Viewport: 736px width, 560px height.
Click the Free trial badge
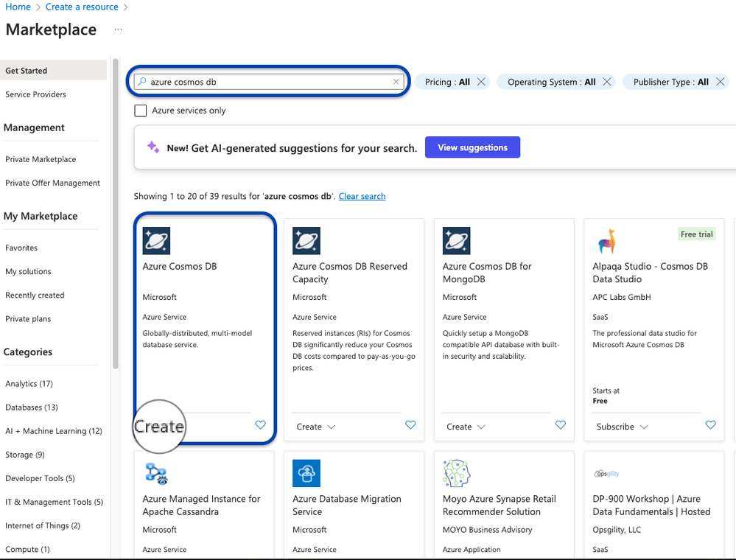tap(696, 234)
